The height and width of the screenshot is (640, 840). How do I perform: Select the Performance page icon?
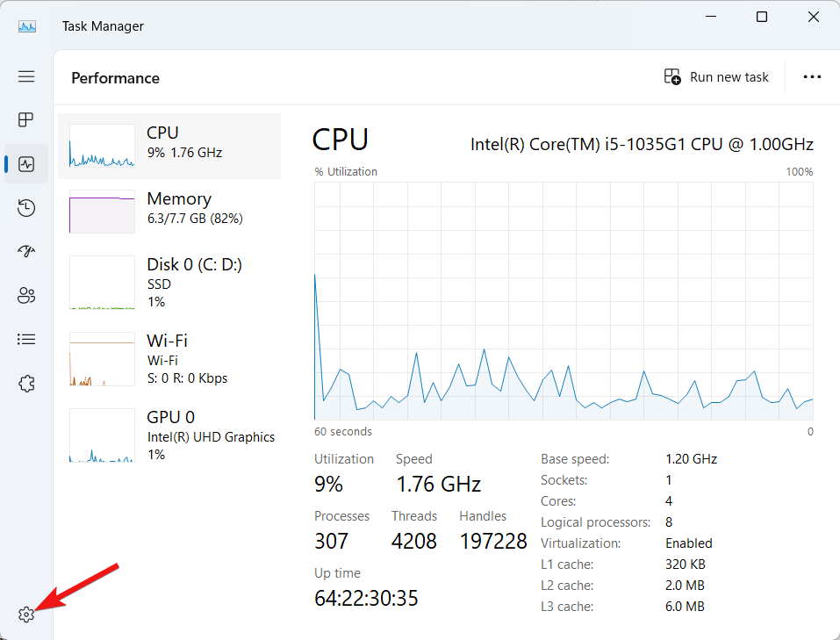pos(26,164)
